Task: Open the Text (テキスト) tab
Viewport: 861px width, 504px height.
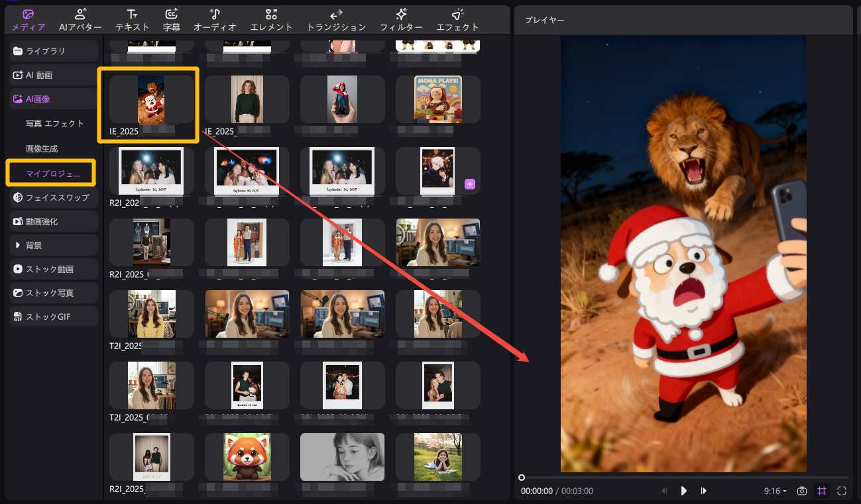Action: point(132,20)
